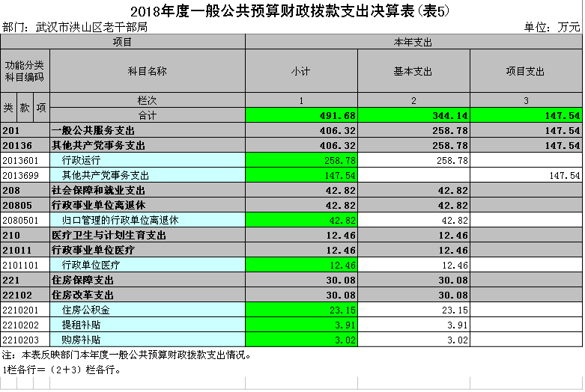585x392 pixels.
Task: Select the green total cell 491.68
Action: tap(301, 115)
